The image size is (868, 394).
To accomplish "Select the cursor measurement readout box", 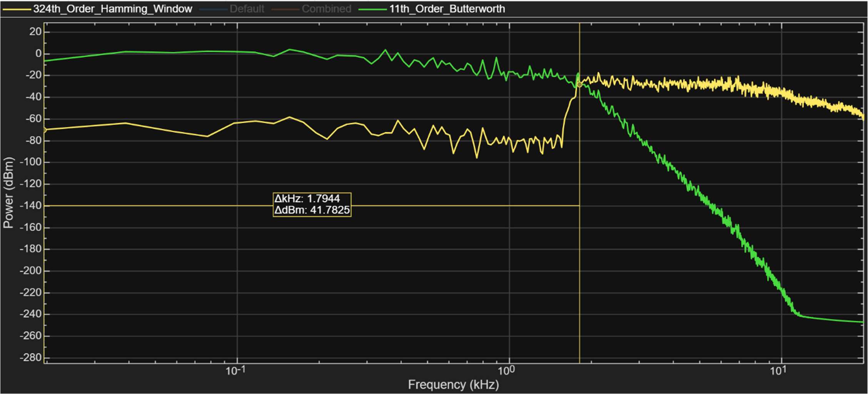I will 312,204.
